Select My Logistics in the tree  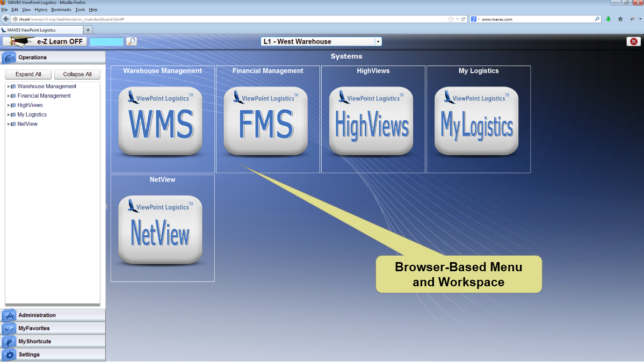tap(32, 114)
